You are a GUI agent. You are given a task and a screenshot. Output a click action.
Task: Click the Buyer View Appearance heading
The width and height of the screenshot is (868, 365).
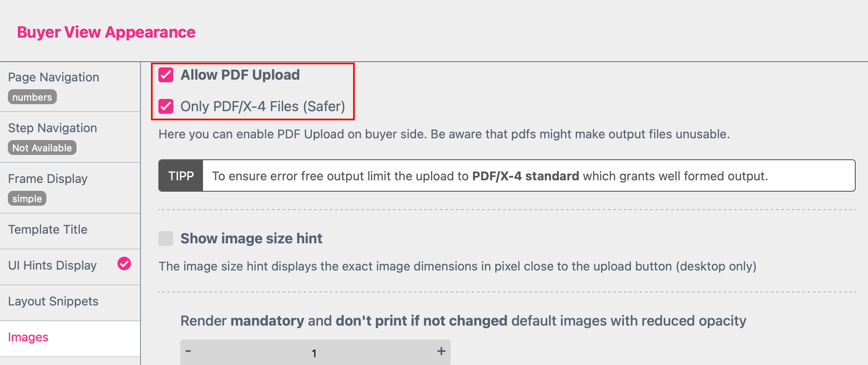[106, 32]
